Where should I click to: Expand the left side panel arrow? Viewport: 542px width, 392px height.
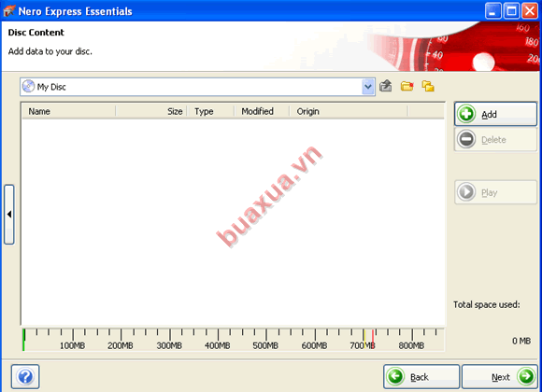coord(9,215)
